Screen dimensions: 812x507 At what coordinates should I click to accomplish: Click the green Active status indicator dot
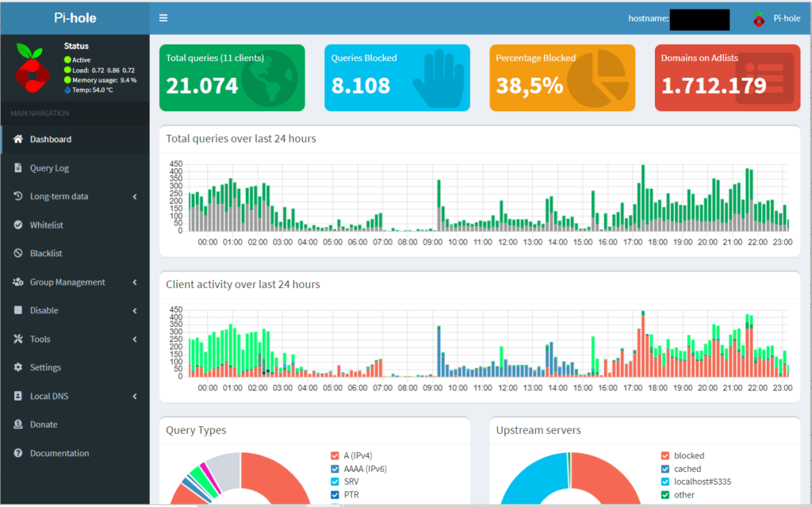(67, 60)
